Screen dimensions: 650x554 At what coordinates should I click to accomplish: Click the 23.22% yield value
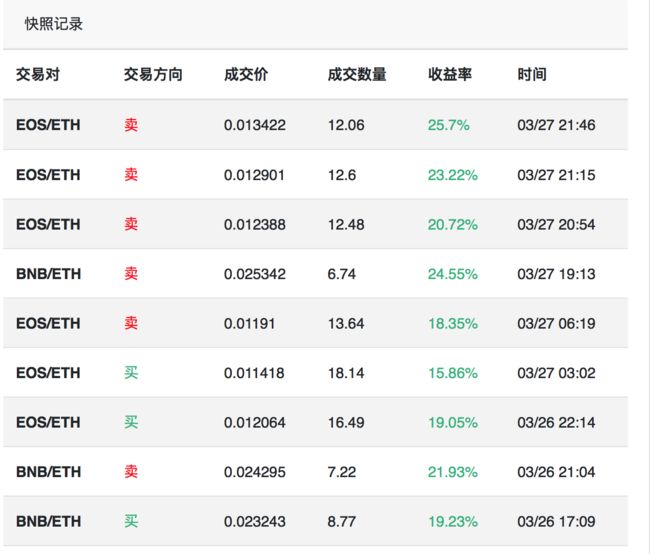(x=453, y=175)
